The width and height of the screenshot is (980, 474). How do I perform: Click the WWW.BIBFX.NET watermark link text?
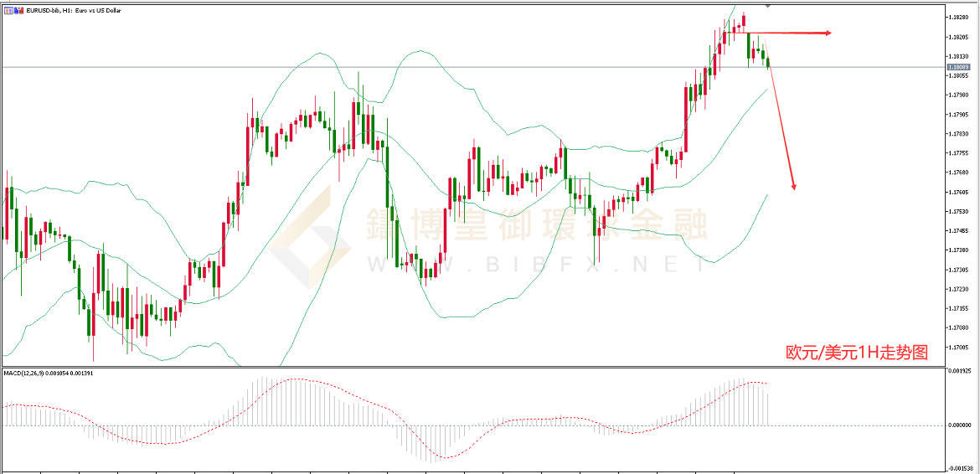[534, 265]
